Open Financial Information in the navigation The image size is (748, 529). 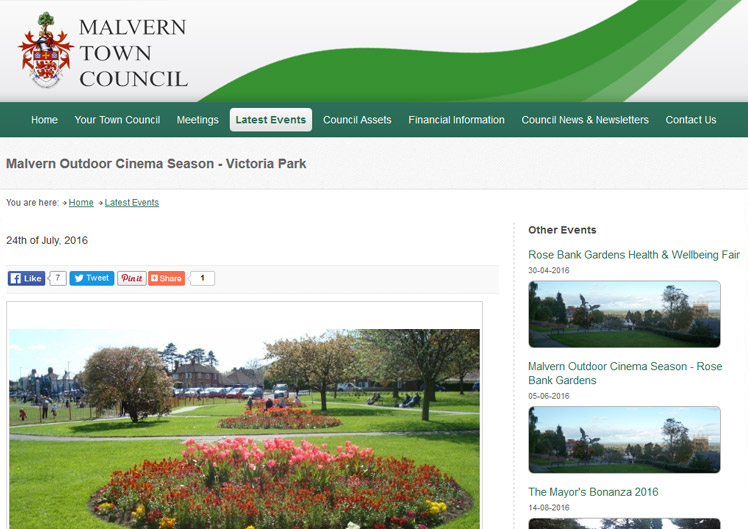(x=457, y=120)
